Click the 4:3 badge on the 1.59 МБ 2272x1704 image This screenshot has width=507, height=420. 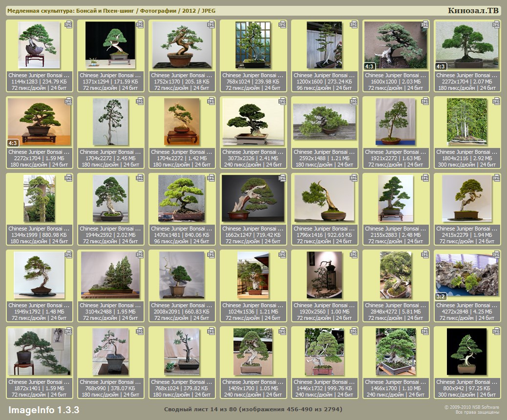click(13, 143)
